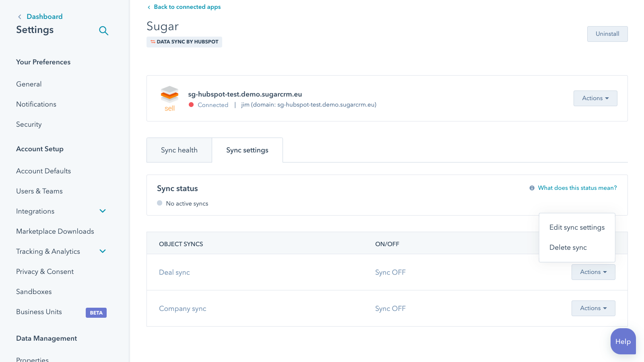Choose Edit sync settings from the menu

[x=577, y=227]
